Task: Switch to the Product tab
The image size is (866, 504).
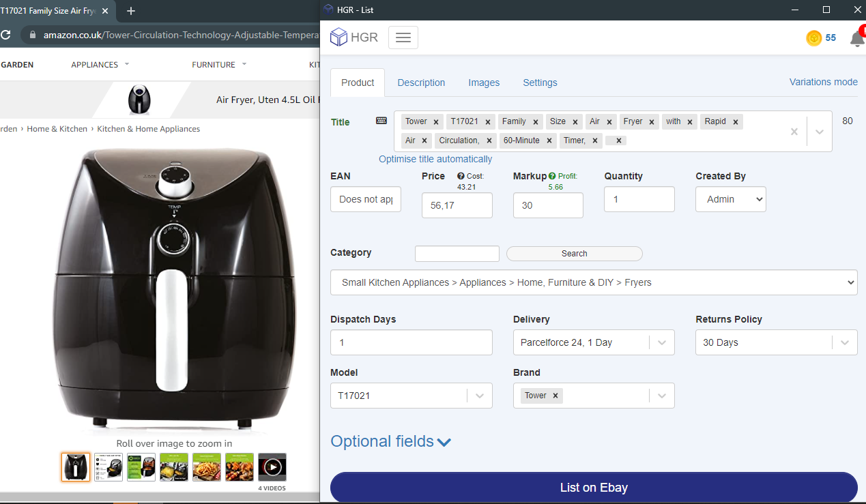Action: coord(358,83)
